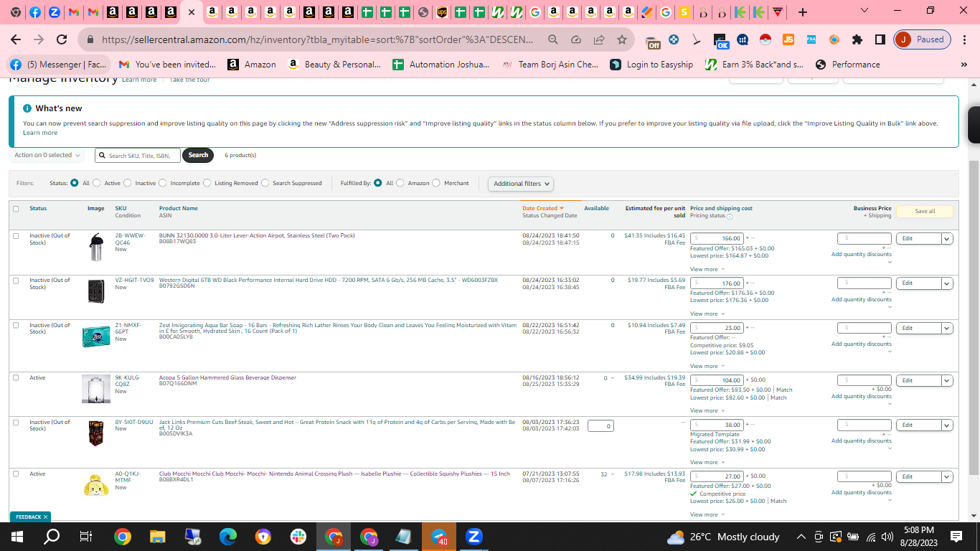Screen dimensions: 980x551
Task: Launch Microsoft Edge from the taskbar
Action: pos(228,537)
